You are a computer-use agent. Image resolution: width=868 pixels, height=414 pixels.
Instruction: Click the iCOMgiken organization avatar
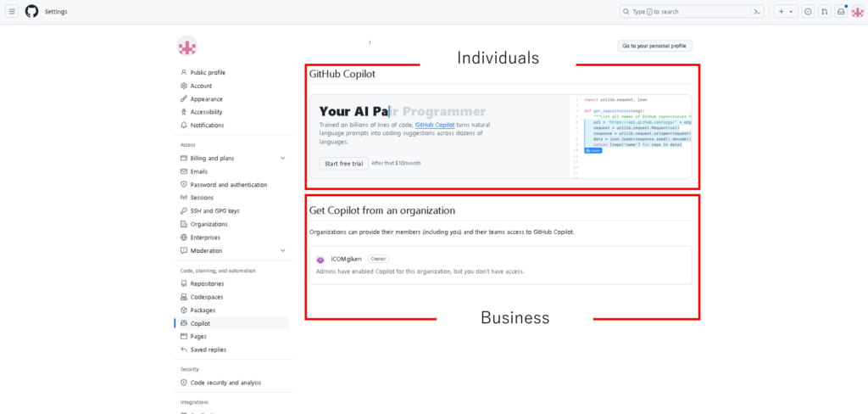pyautogui.click(x=320, y=260)
